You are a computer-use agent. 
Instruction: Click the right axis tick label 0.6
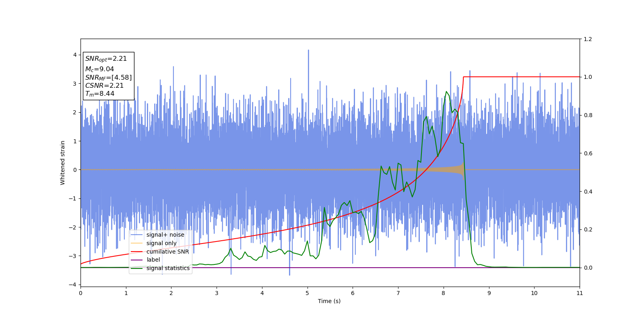click(x=588, y=153)
